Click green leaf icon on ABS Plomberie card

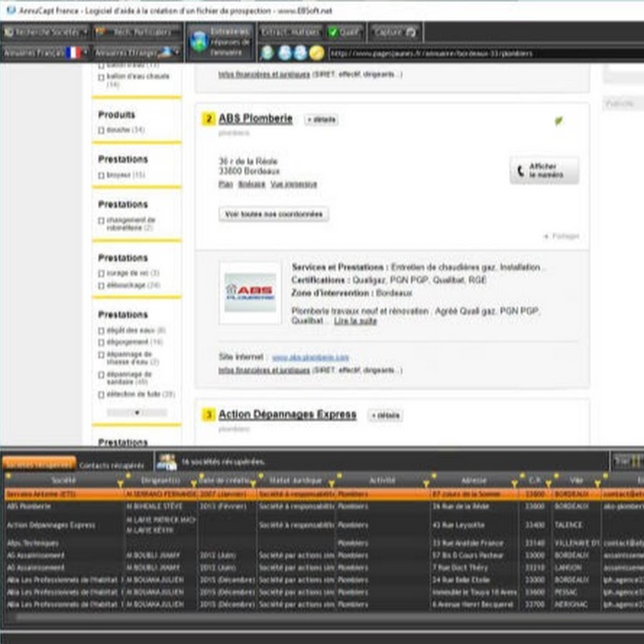(x=559, y=121)
